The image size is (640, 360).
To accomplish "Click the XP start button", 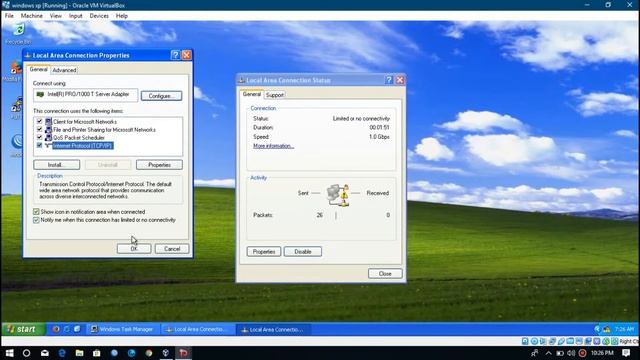I will coord(23,329).
